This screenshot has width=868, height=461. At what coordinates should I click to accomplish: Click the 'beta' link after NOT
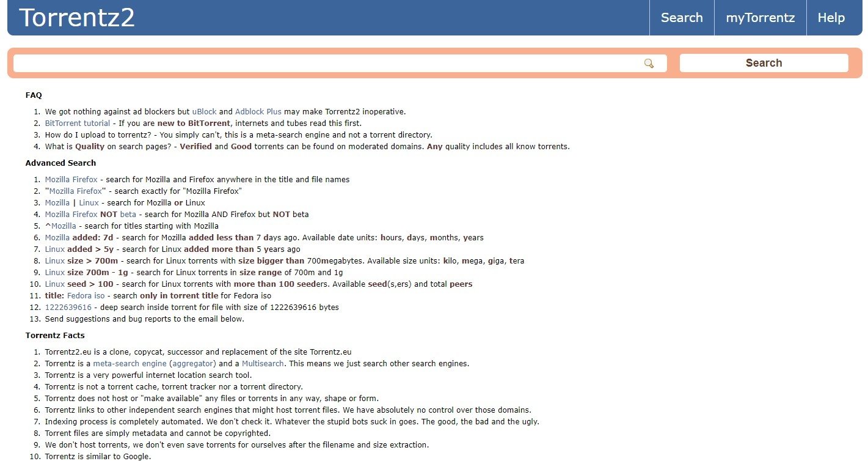[128, 215]
